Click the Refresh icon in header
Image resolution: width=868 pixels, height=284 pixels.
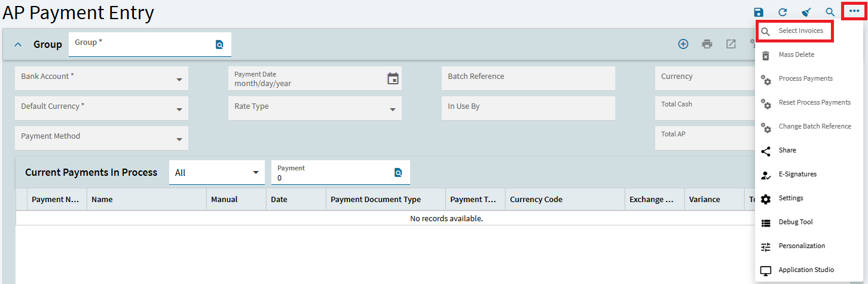pos(783,12)
